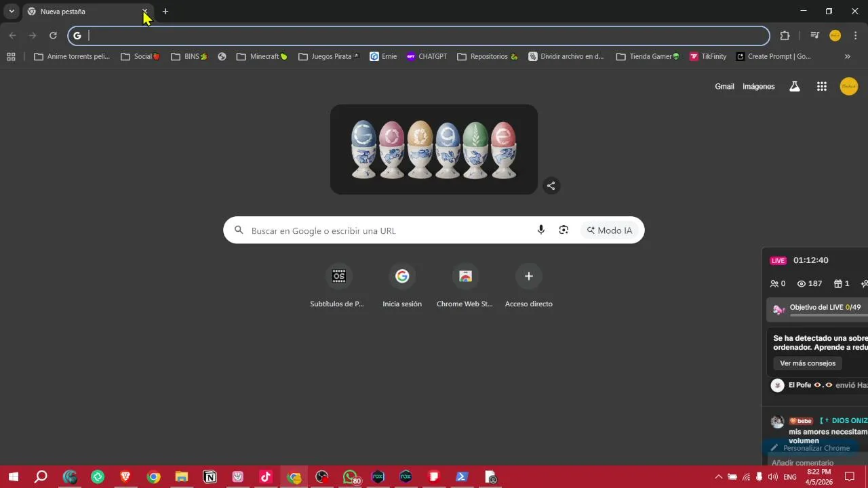Open the Extensions puzzle icon
The height and width of the screenshot is (488, 868).
coord(785,36)
